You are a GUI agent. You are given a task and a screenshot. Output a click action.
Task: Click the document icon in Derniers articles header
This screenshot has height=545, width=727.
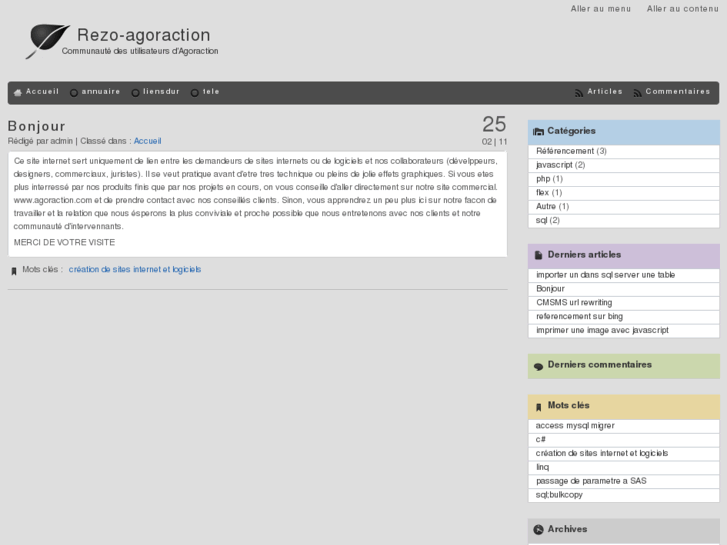538,255
